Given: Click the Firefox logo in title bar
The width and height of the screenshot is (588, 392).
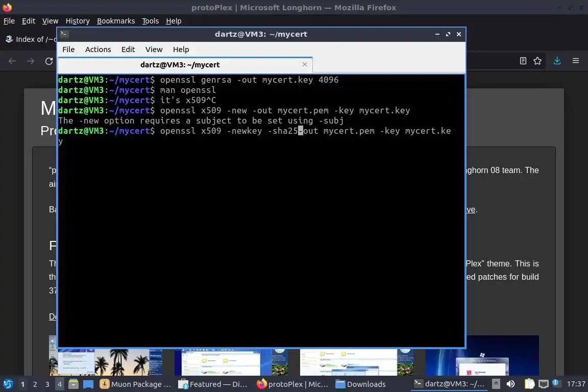Looking at the screenshot, I should (7, 7).
